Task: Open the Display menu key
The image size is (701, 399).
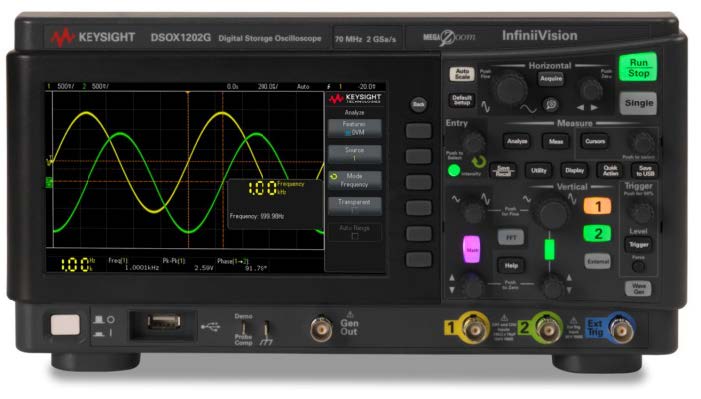Action: pos(574,170)
